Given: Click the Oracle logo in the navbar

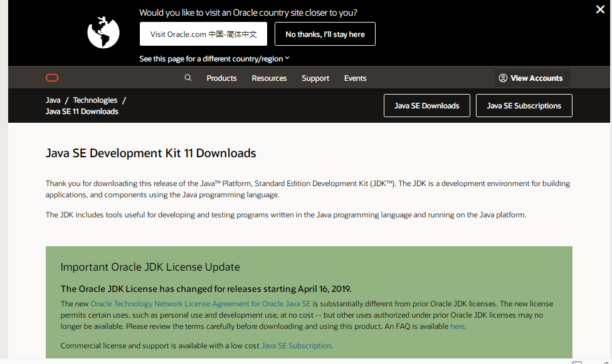Looking at the screenshot, I should coord(52,78).
